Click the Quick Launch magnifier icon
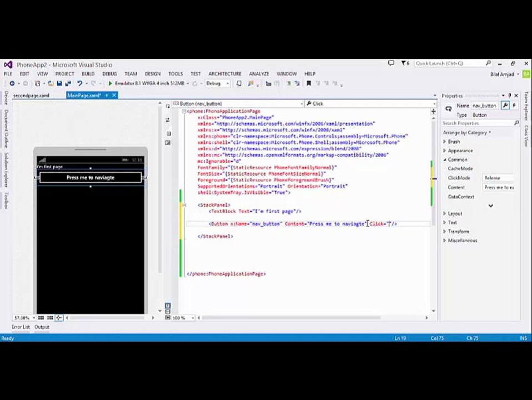 coord(488,63)
